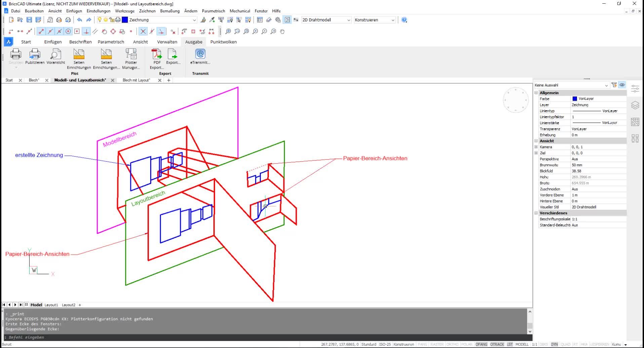Collapse the Verschiedenes properties section
The width and height of the screenshot is (644, 348).
pyautogui.click(x=536, y=213)
